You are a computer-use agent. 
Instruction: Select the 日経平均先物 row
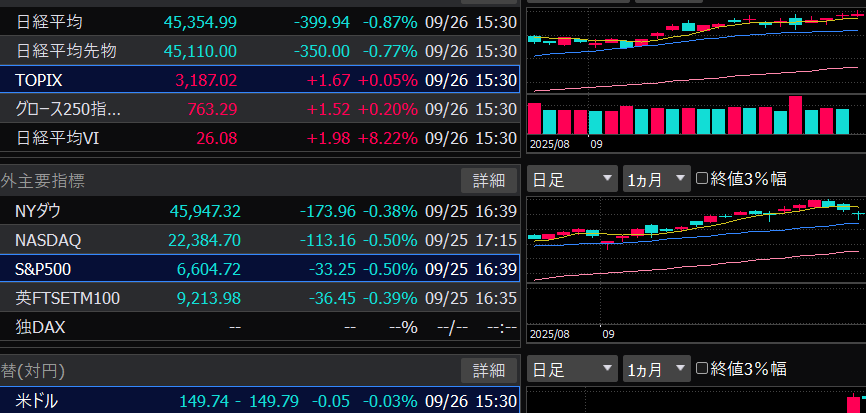click(260, 50)
